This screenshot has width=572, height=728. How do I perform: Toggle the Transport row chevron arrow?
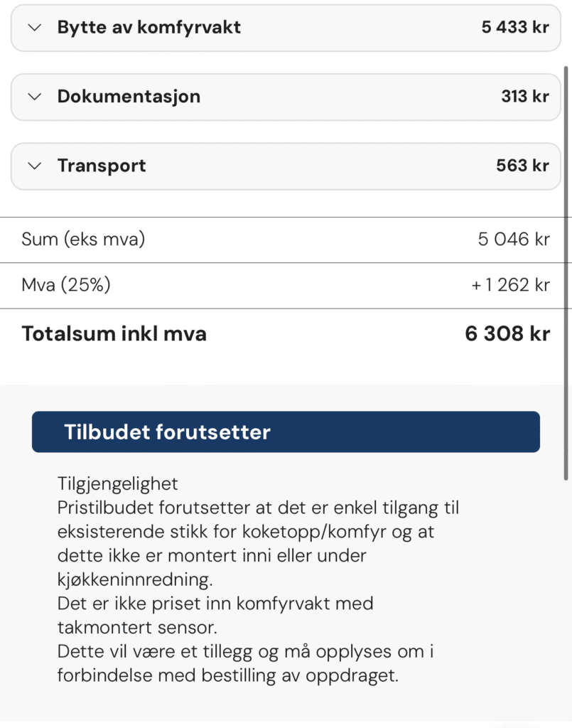click(35, 166)
